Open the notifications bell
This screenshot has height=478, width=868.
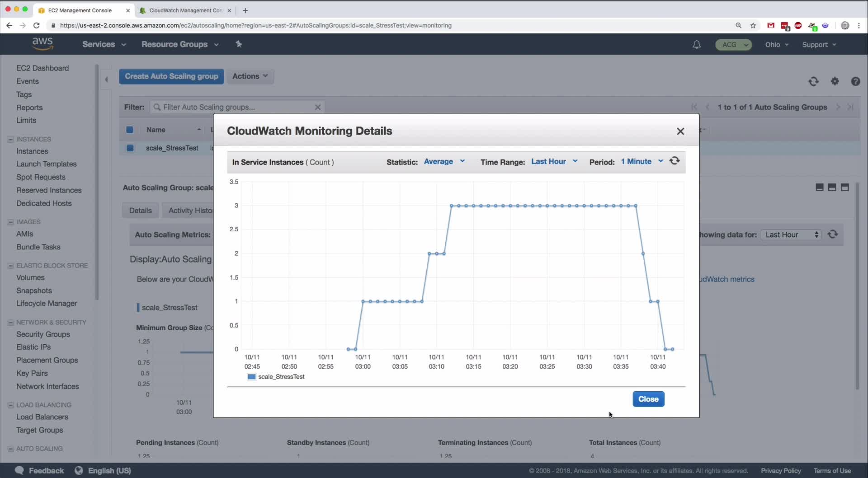[x=697, y=44]
